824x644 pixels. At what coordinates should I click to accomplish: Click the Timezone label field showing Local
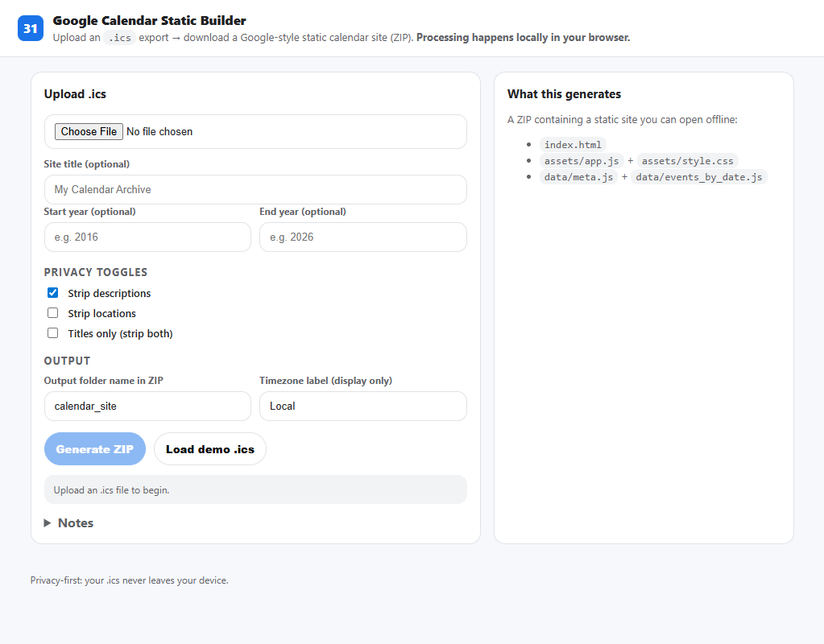click(x=362, y=406)
